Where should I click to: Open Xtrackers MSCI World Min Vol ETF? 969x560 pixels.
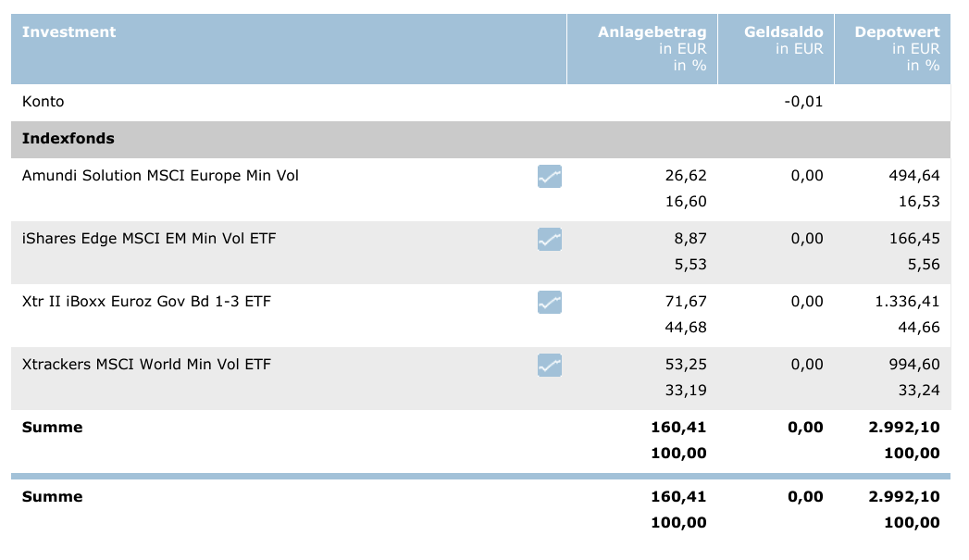coord(146,365)
